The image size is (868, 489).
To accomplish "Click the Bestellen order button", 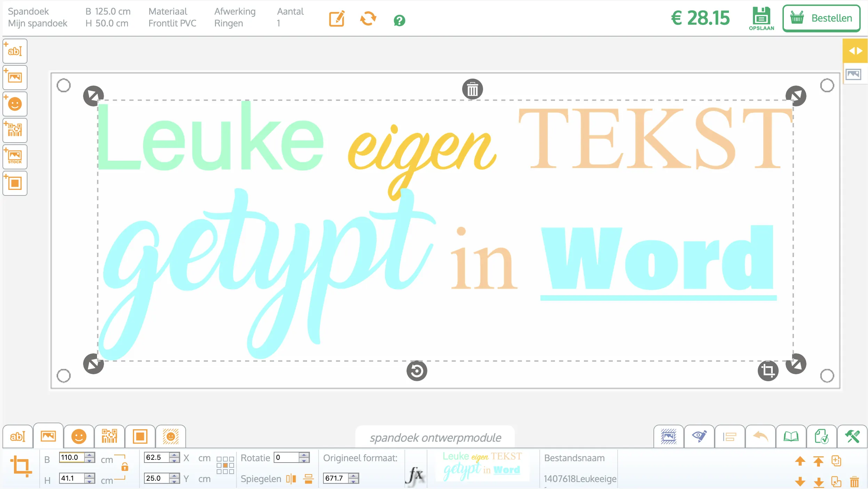I will pos(821,18).
